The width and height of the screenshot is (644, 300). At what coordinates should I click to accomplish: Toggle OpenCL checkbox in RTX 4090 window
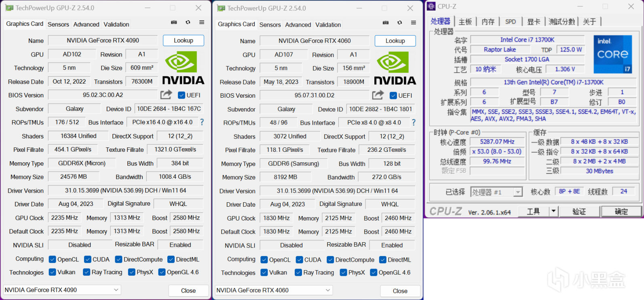52,259
